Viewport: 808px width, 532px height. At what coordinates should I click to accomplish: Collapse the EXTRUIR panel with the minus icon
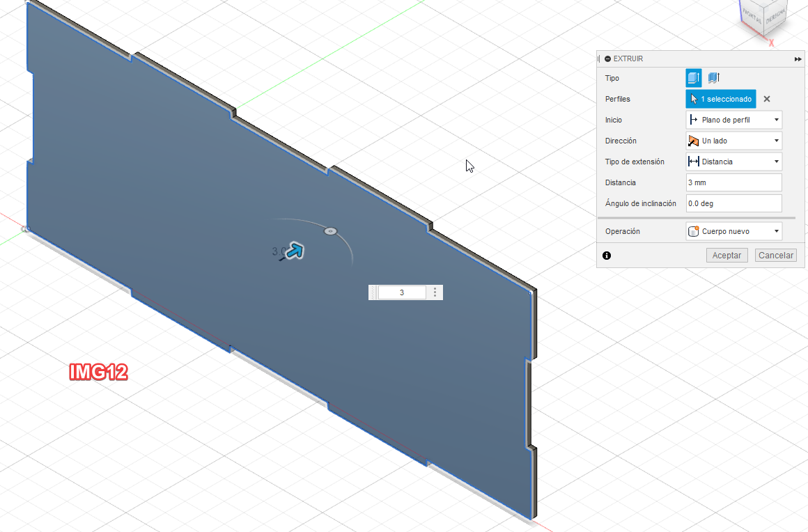(x=607, y=58)
